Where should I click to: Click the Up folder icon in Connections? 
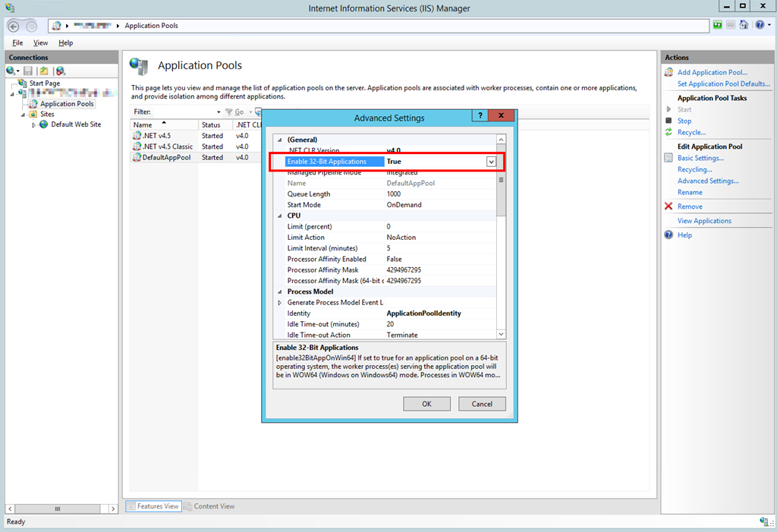click(x=44, y=71)
